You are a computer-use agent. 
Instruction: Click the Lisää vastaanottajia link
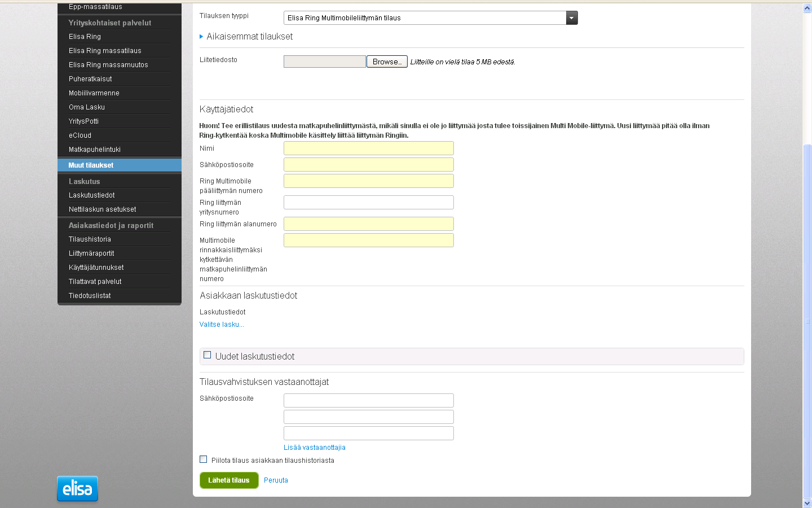[315, 448]
